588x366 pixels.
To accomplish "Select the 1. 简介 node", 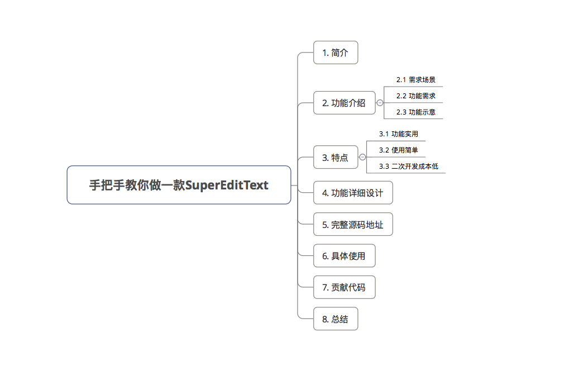I will pyautogui.click(x=336, y=53).
